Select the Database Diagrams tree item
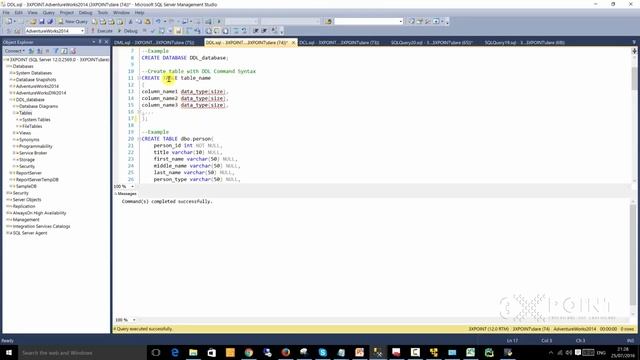 [38, 106]
